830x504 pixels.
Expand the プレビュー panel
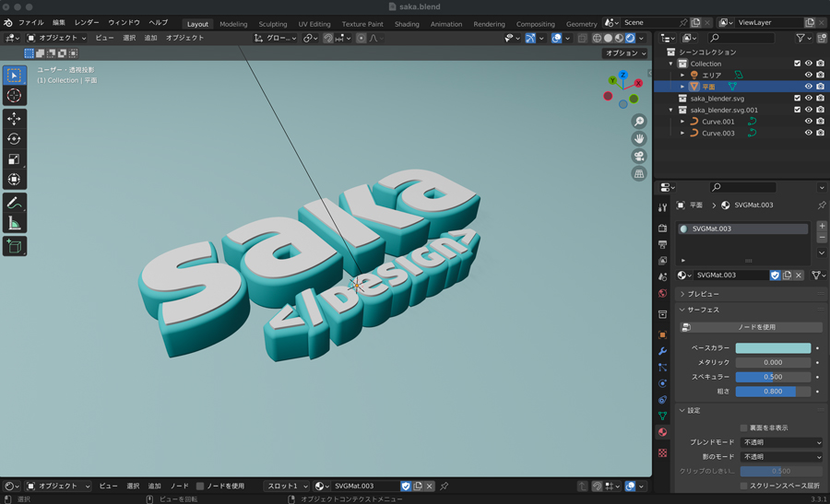703,294
